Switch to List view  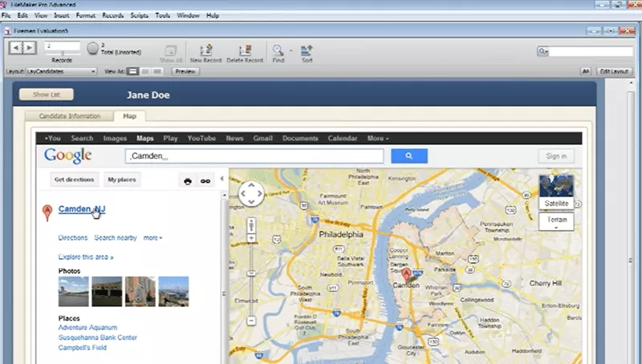(145, 71)
